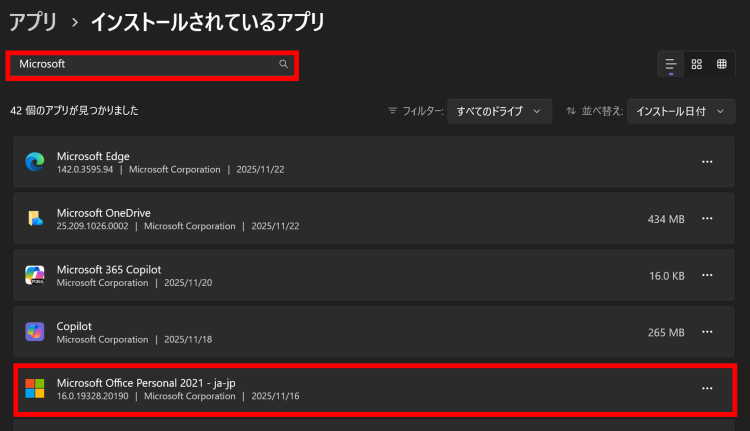
Task: Open more options for Microsoft Office Personal 2021
Action: pos(707,388)
